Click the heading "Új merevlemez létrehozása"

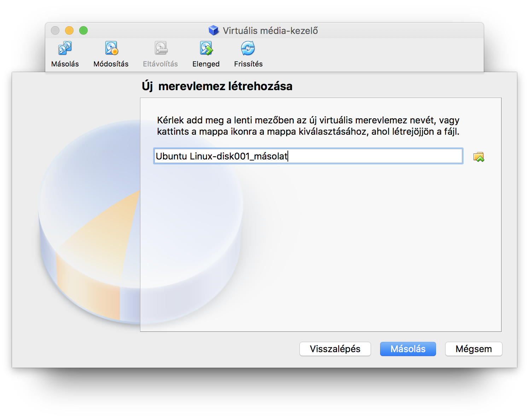tap(217, 86)
